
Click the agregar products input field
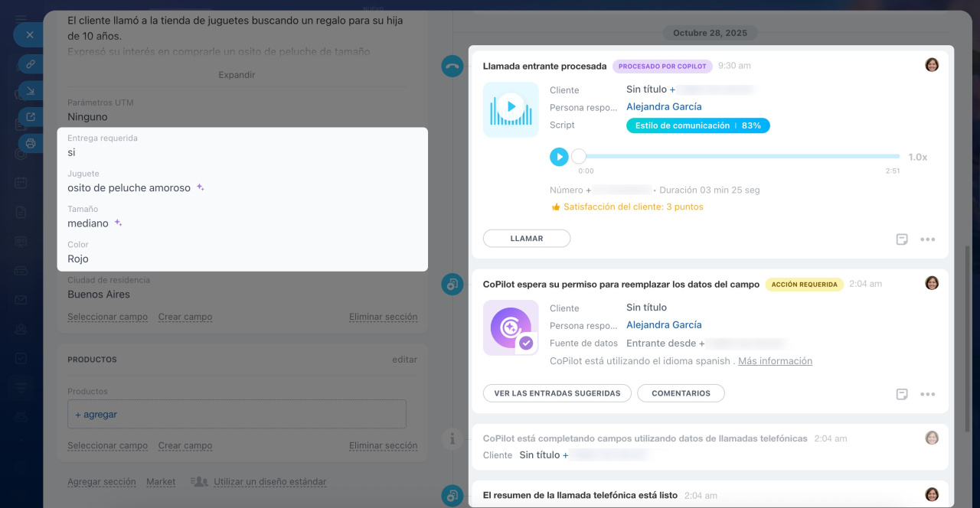[x=237, y=415]
